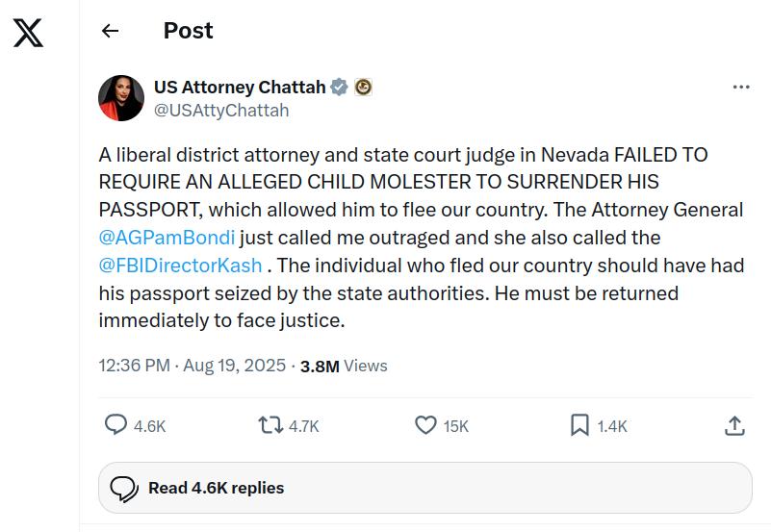The image size is (771, 532).
Task: Click the Read 4.6K replies button
Action: [x=424, y=488]
